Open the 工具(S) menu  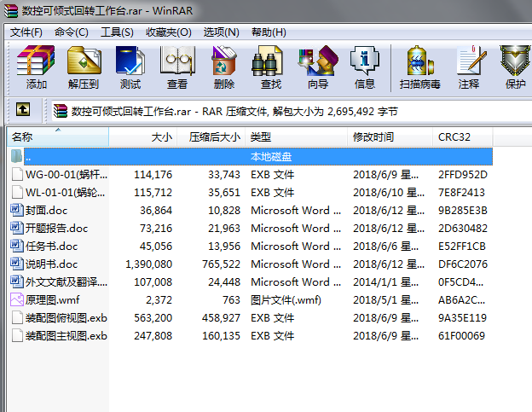[x=117, y=32]
